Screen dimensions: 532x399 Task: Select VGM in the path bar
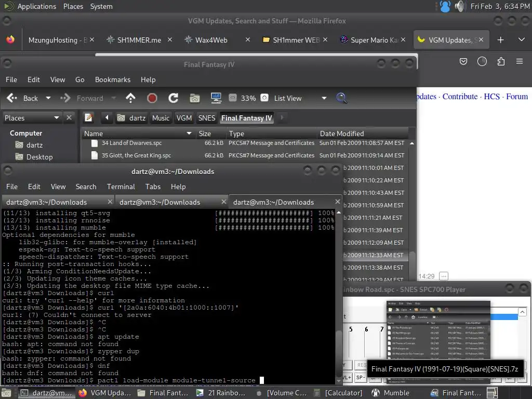click(x=184, y=118)
